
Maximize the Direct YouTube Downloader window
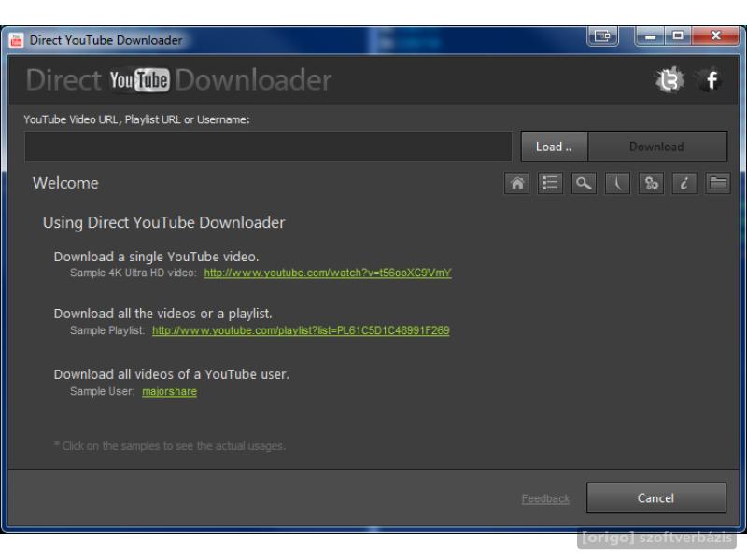(678, 36)
